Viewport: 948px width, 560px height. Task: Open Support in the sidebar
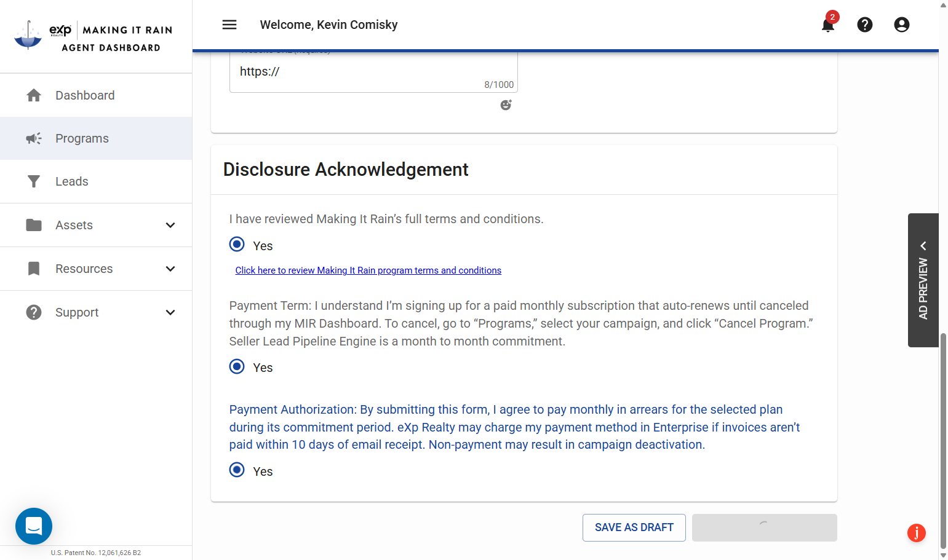96,312
